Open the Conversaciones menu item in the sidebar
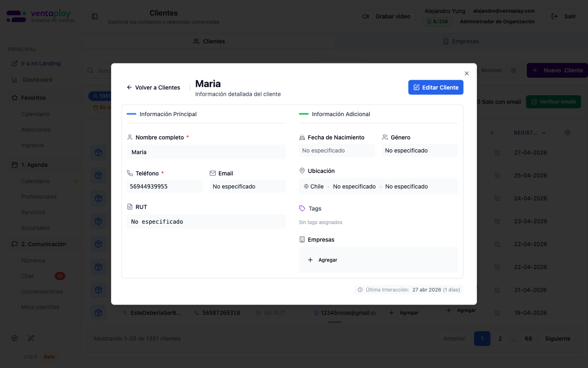Image resolution: width=588 pixels, height=368 pixels. point(42,292)
